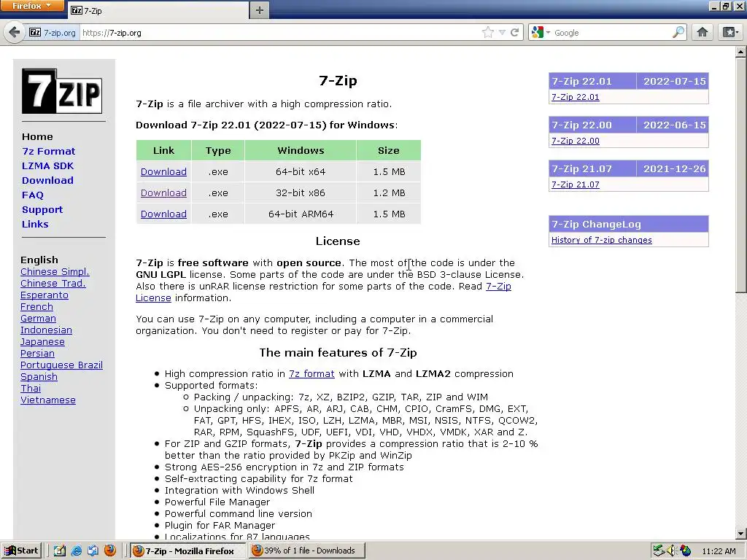Click the 11:22 AM clock
Screen dimensions: 747x560
[719, 551]
